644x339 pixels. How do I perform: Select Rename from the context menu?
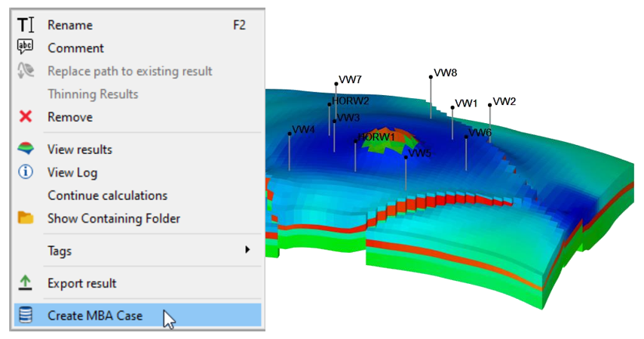(x=137, y=25)
